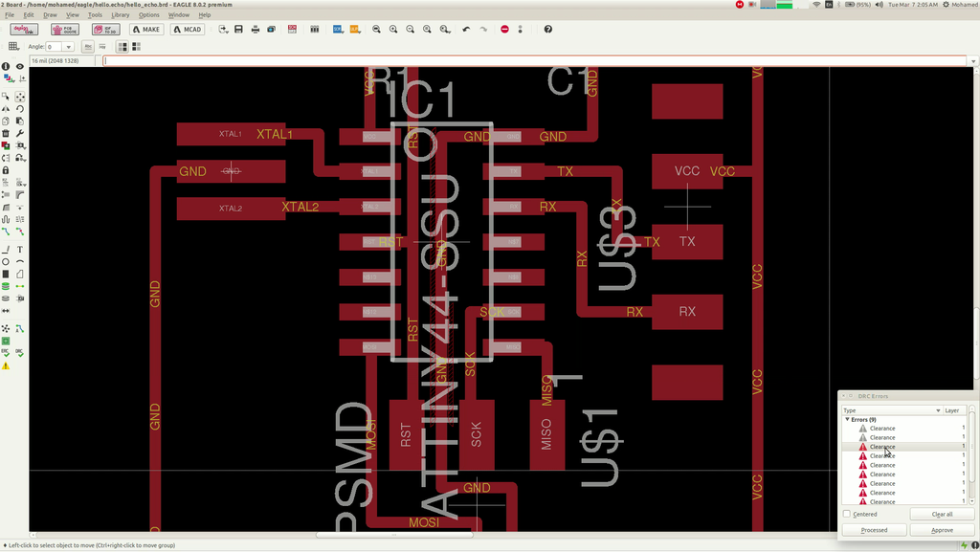
Task: Open the Edit menu
Action: [29, 14]
